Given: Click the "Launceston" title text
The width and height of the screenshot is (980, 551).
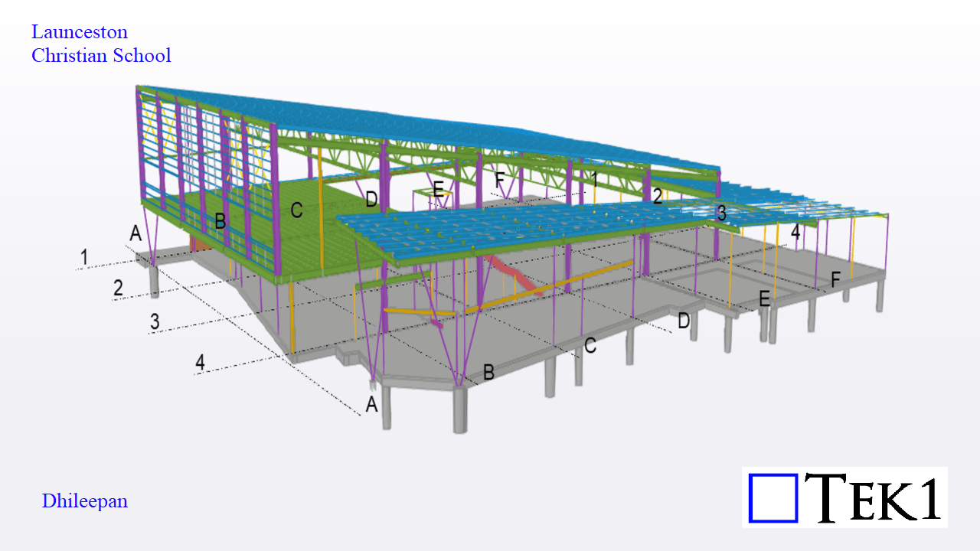Looking at the screenshot, I should coord(80,32).
